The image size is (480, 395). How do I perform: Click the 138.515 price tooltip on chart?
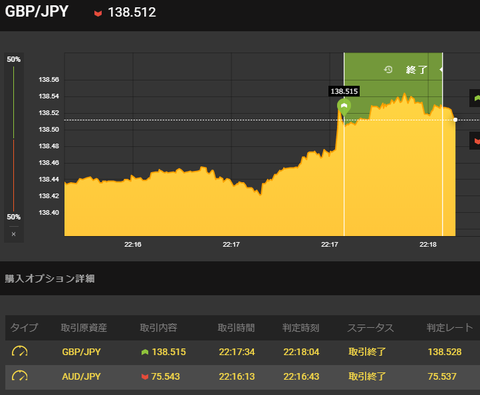point(344,91)
